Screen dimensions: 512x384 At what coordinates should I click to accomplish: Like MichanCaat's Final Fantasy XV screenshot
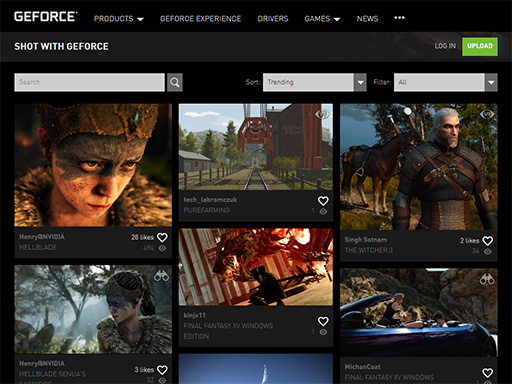[x=487, y=372]
